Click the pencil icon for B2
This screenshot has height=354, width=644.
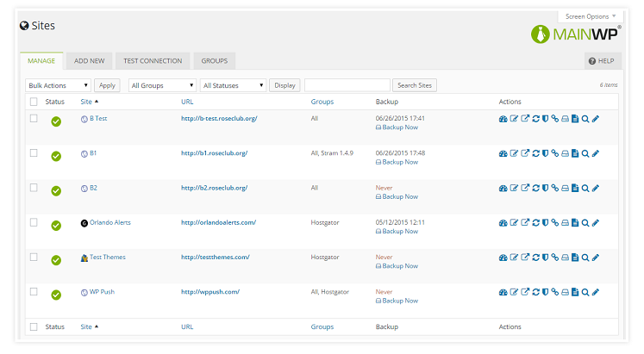coord(596,189)
